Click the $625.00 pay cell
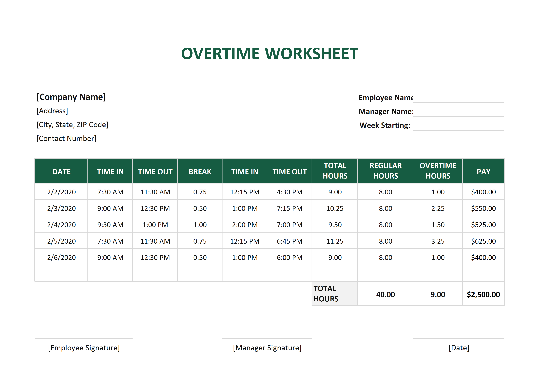Viewport: 539px width, 392px height. pyautogui.click(x=483, y=241)
